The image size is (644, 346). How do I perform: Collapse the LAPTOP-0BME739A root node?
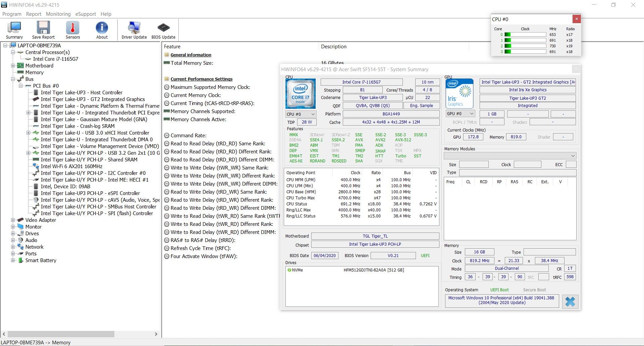click(5, 46)
